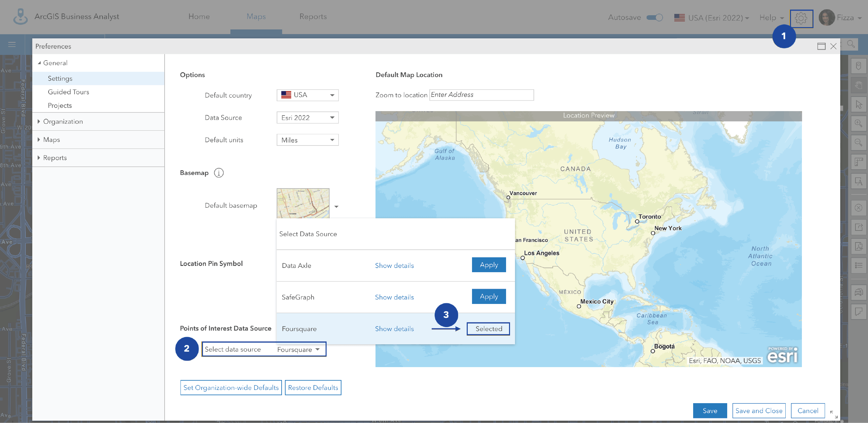Select the pan hand tool

click(x=858, y=85)
